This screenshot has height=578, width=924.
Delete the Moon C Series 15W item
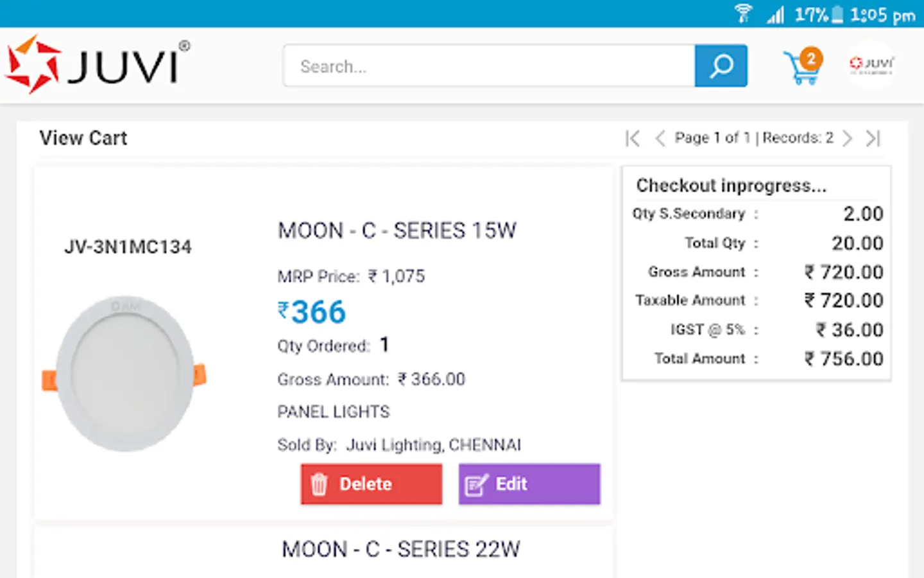pos(371,484)
